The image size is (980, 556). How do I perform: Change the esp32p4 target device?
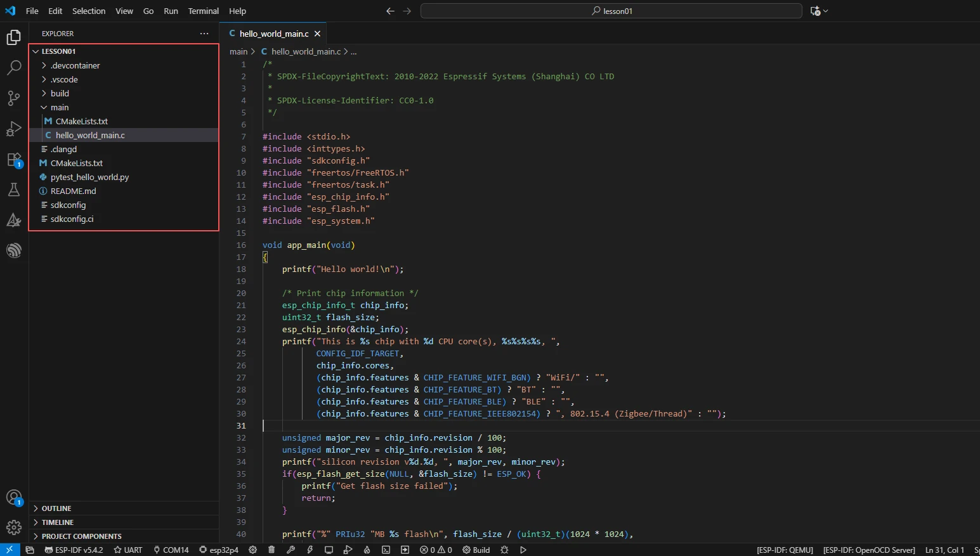coord(218,550)
